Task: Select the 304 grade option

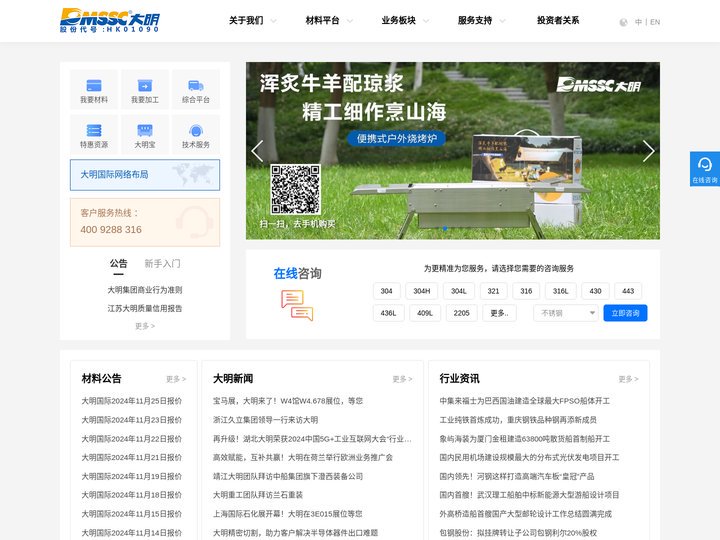Action: (x=387, y=291)
